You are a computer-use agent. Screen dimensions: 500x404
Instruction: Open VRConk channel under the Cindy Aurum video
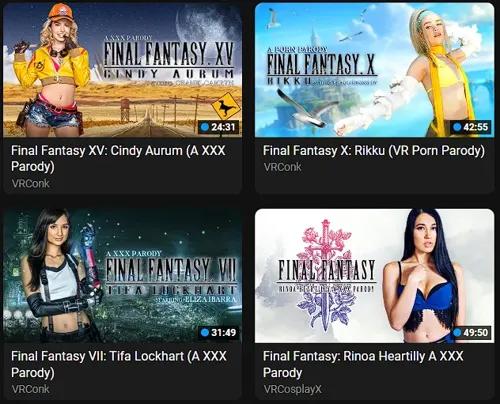(x=30, y=183)
